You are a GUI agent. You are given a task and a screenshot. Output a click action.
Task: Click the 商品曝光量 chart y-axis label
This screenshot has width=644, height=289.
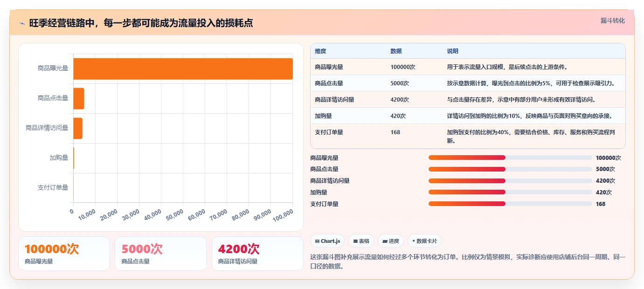pos(53,69)
